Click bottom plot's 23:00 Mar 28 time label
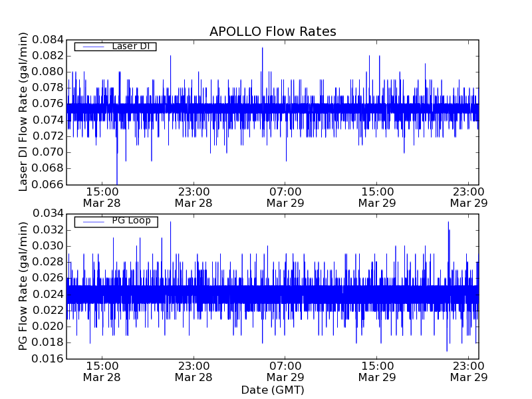Image resolution: width=532 pixels, height=399 pixels. pyautogui.click(x=193, y=371)
